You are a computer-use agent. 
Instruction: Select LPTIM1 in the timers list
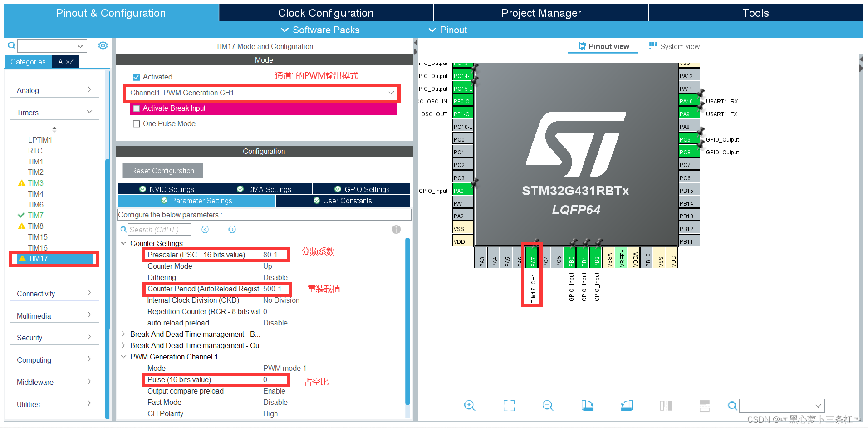point(40,140)
